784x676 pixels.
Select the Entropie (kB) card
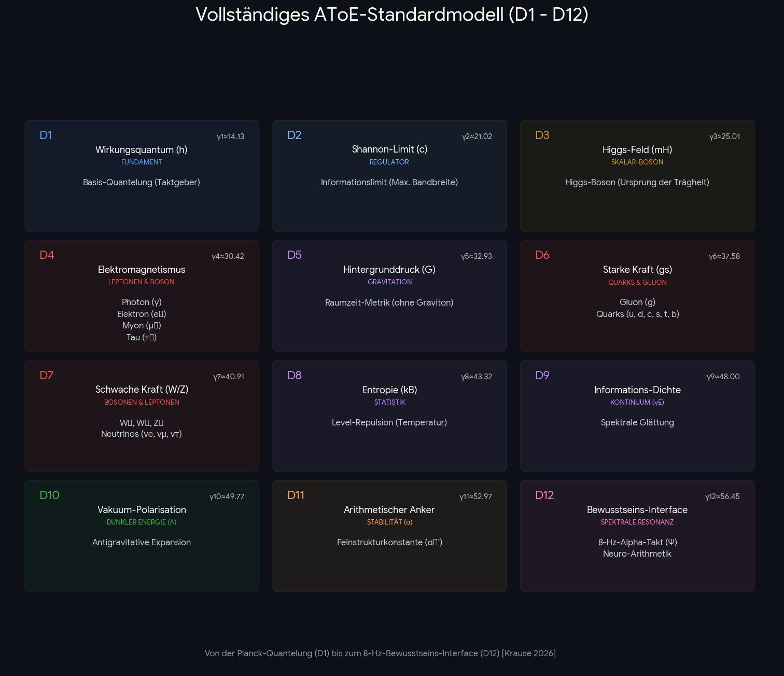point(389,416)
